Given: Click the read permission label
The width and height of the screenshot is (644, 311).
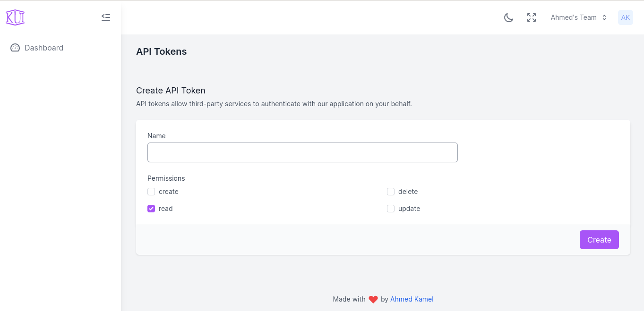Looking at the screenshot, I should point(166,209).
